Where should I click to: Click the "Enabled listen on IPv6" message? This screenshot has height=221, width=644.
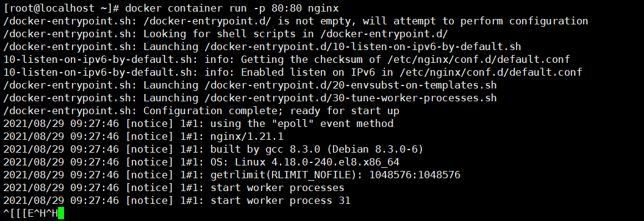pyautogui.click(x=308, y=72)
